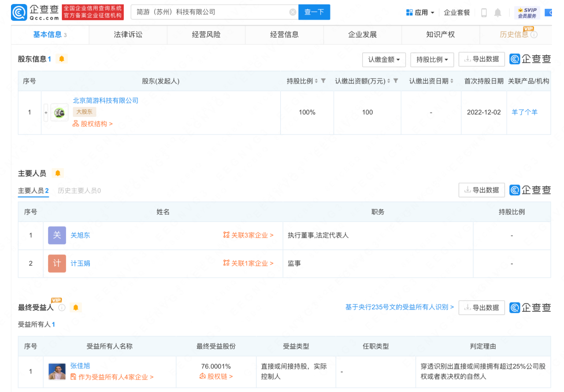The image size is (564, 392).
Task: Open 计玉娟 person link
Action: point(80,263)
